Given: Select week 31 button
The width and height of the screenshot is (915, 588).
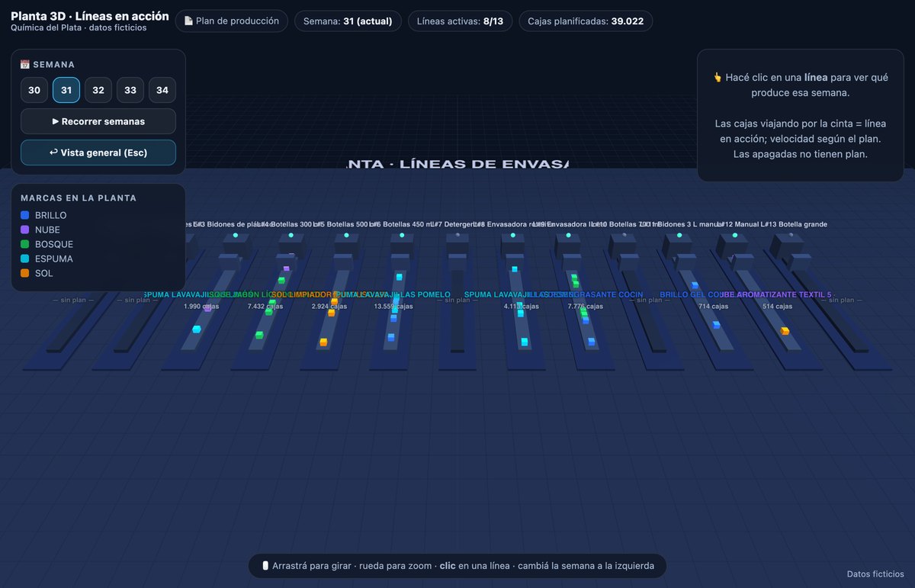Looking at the screenshot, I should click(x=66, y=90).
